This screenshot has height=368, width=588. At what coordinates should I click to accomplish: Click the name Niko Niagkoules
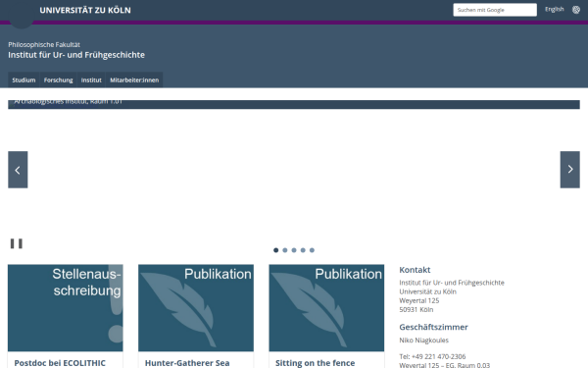point(423,341)
